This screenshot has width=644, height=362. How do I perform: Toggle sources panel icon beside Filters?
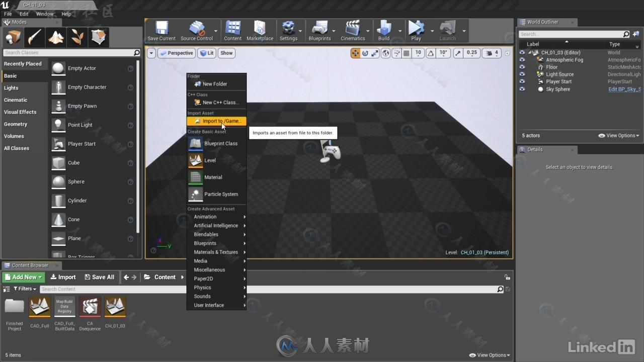(7, 289)
